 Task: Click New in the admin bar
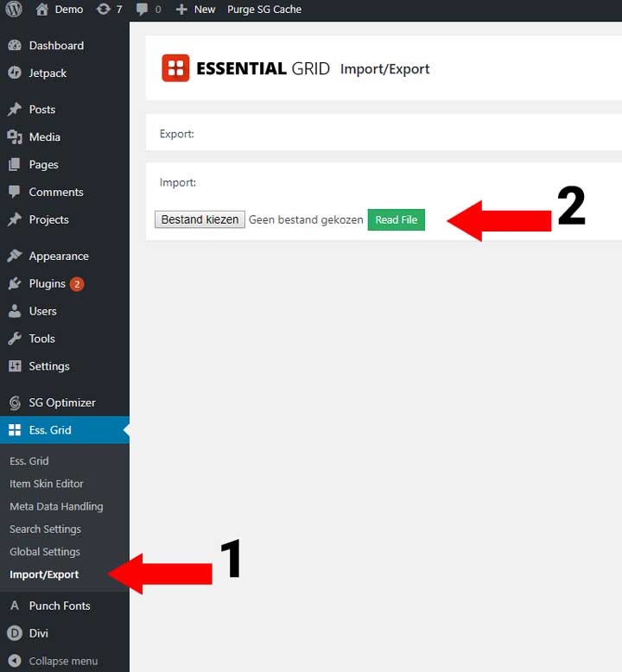205,10
